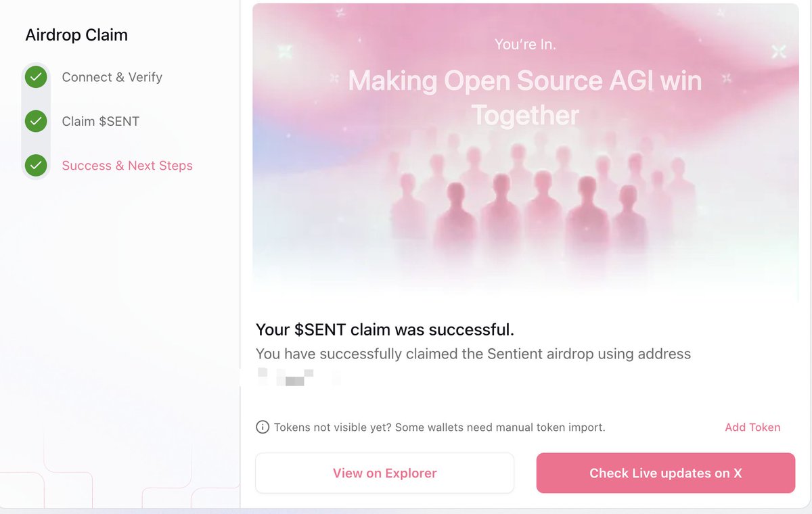Click the sparkle icon at banner upper-left
The width and height of the screenshot is (812, 514).
point(284,52)
